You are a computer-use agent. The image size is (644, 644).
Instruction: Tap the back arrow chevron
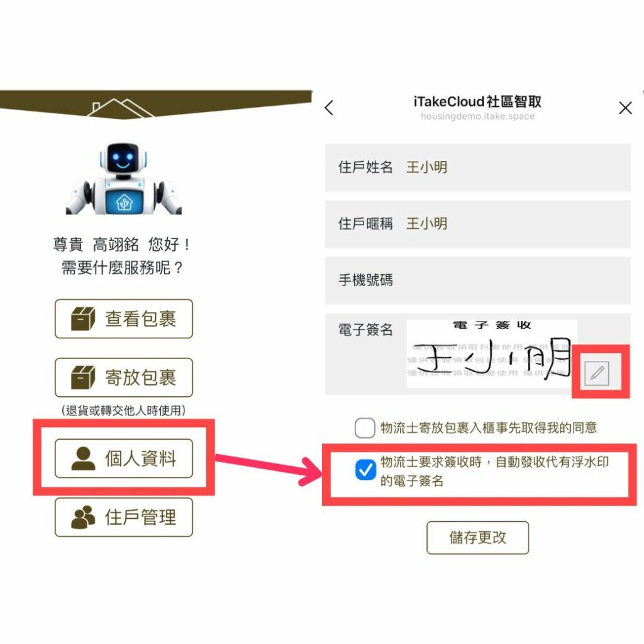pos(329,108)
